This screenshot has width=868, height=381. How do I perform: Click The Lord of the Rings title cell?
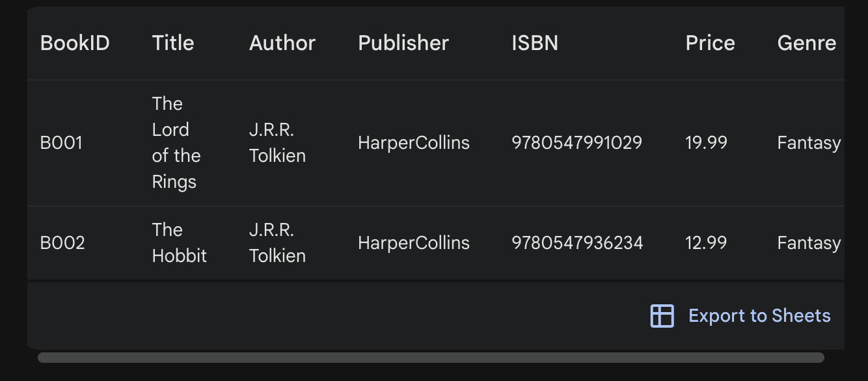click(176, 143)
